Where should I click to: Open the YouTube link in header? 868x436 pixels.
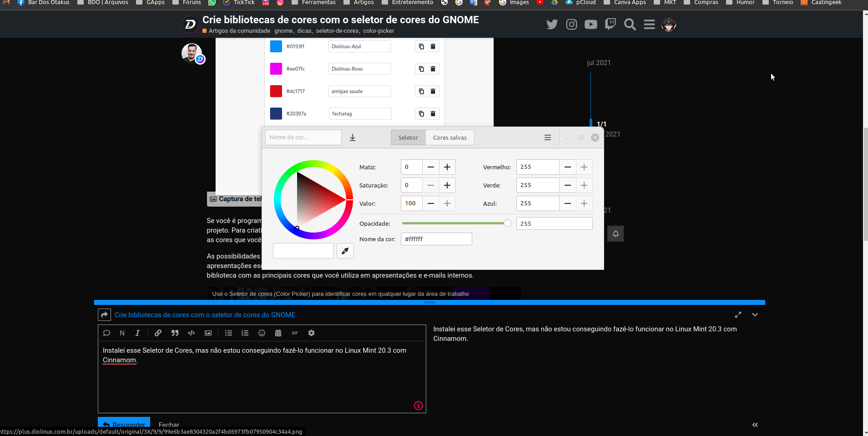590,25
